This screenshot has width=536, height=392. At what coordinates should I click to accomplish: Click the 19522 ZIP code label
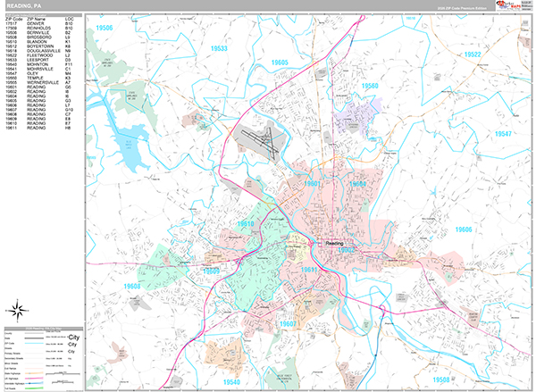click(x=473, y=54)
